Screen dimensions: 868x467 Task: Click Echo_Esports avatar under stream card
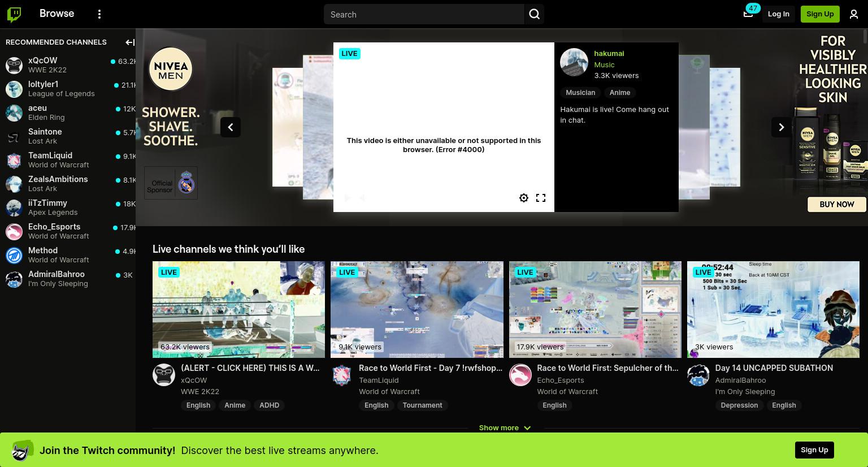520,375
